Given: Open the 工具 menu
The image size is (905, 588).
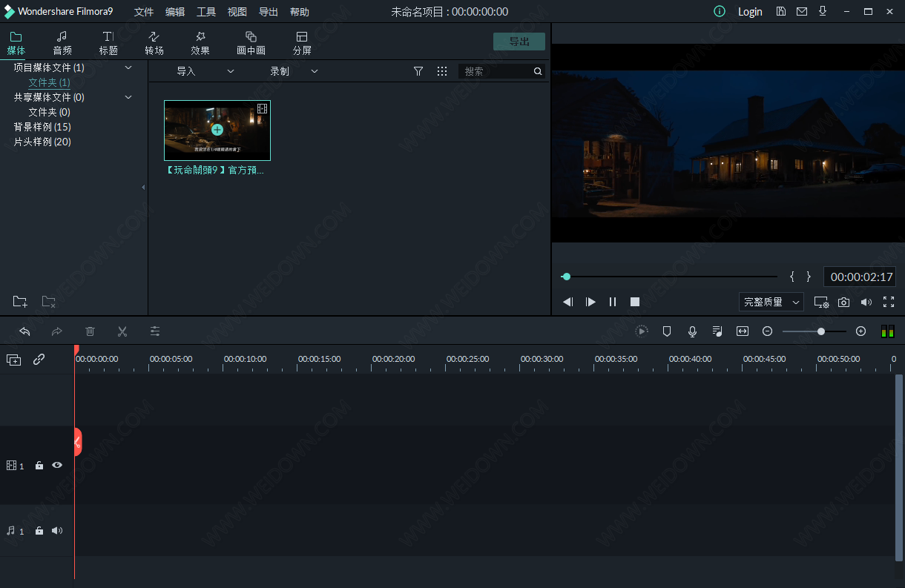Looking at the screenshot, I should 206,12.
